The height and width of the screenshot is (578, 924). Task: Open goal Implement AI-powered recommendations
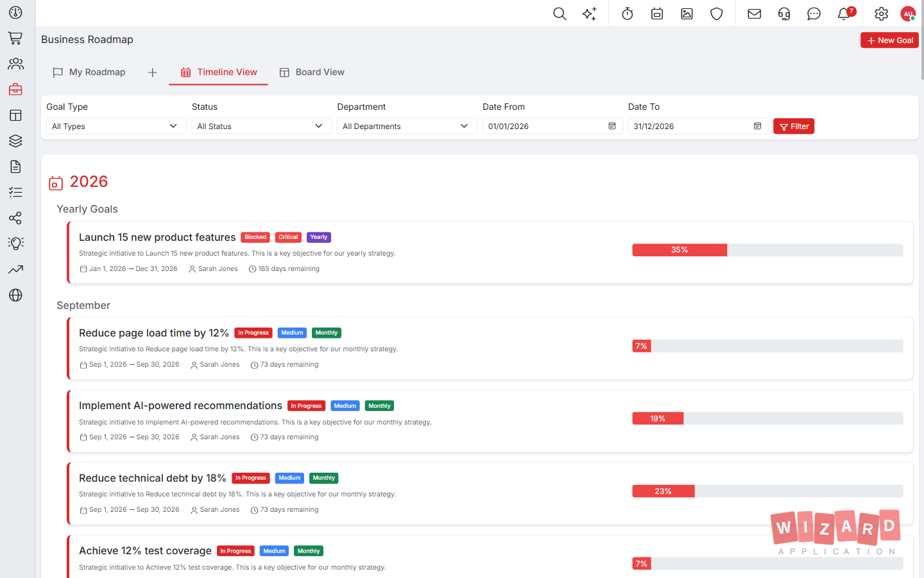(180, 405)
